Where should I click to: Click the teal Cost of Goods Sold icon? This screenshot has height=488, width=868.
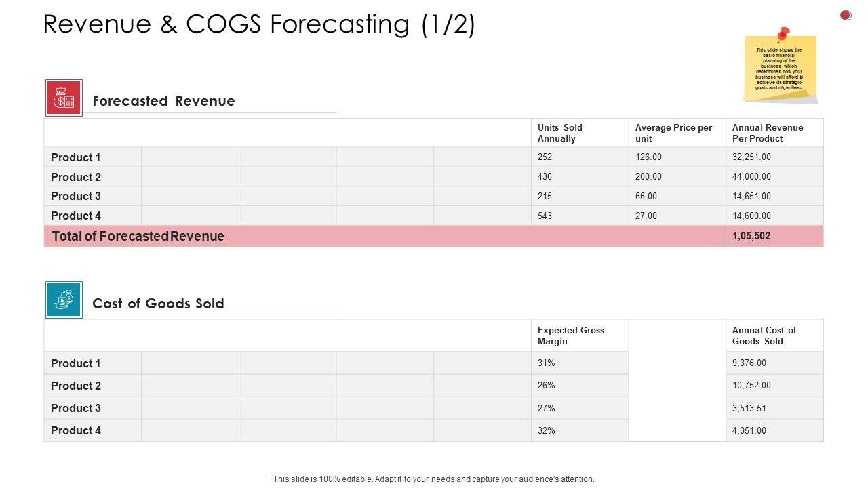click(x=64, y=300)
